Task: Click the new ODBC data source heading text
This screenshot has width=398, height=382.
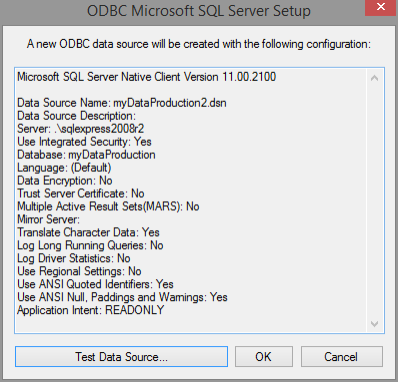Action: click(199, 44)
